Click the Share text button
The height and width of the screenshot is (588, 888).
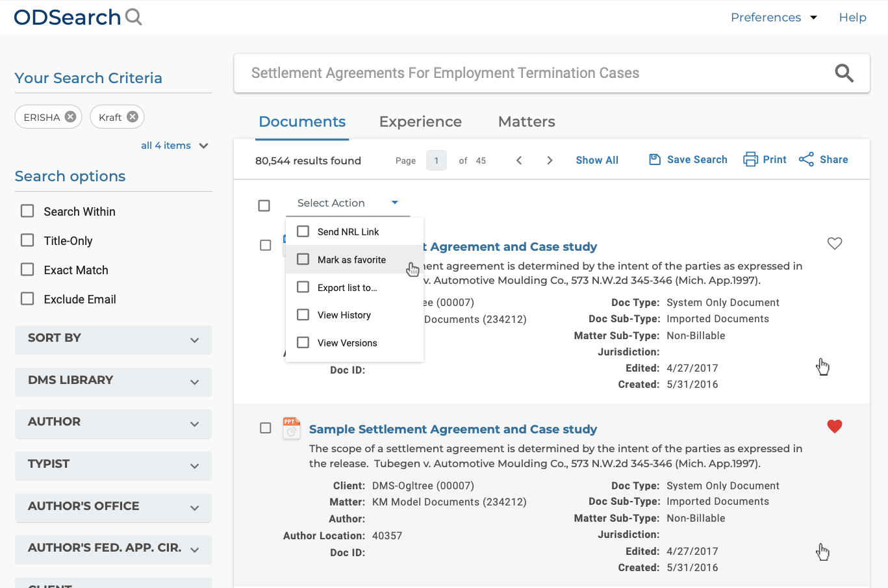click(833, 160)
